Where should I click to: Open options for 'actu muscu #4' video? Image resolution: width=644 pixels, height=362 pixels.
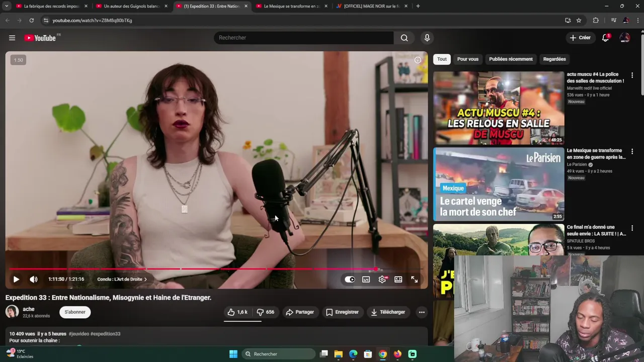tap(632, 75)
